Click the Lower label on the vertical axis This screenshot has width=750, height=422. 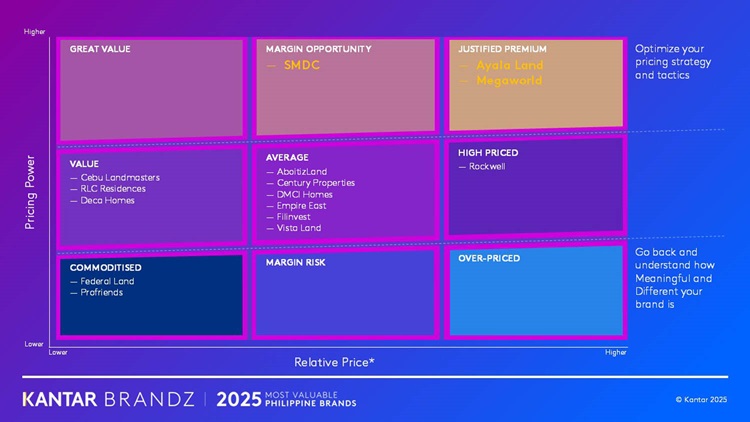(34, 344)
